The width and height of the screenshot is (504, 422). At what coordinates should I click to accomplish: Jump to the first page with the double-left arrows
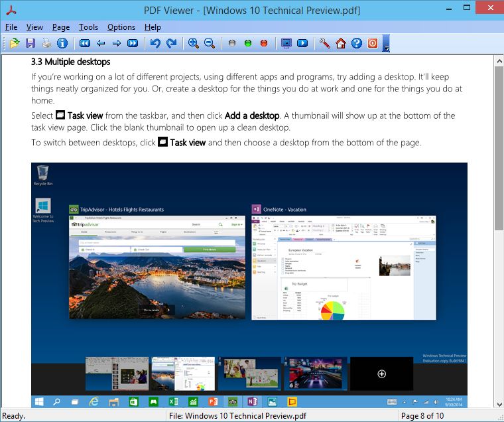click(85, 43)
